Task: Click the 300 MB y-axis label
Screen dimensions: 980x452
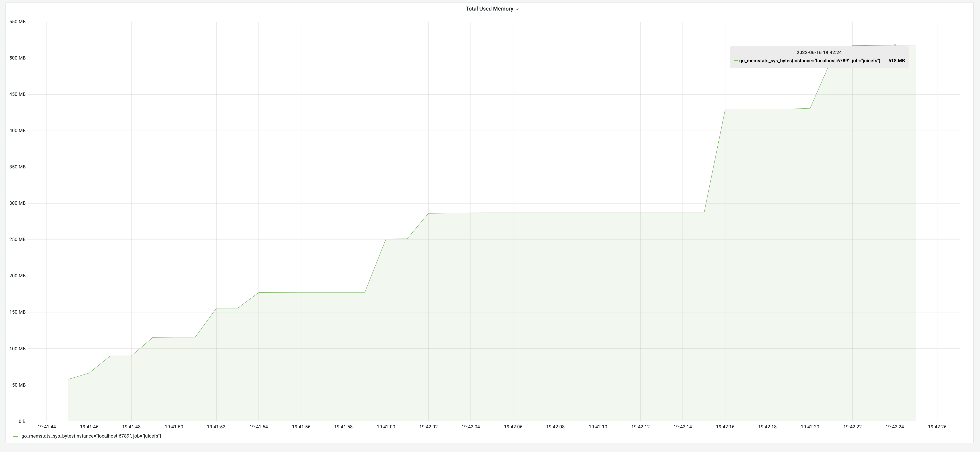Action: (18, 203)
